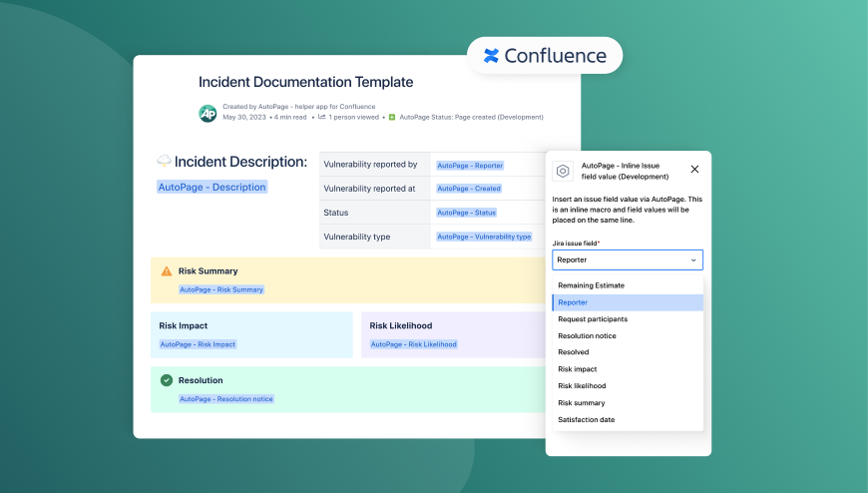This screenshot has width=868, height=493.
Task: Click the 'Incident Documentation Template' page title
Action: [x=305, y=82]
